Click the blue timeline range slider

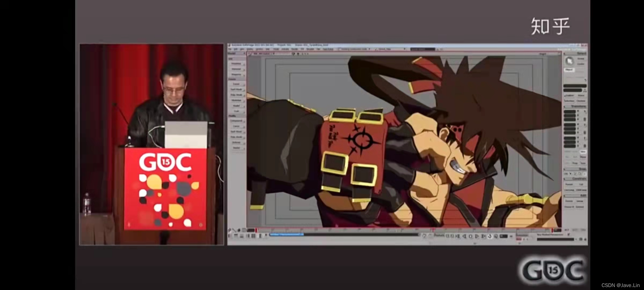click(x=286, y=234)
